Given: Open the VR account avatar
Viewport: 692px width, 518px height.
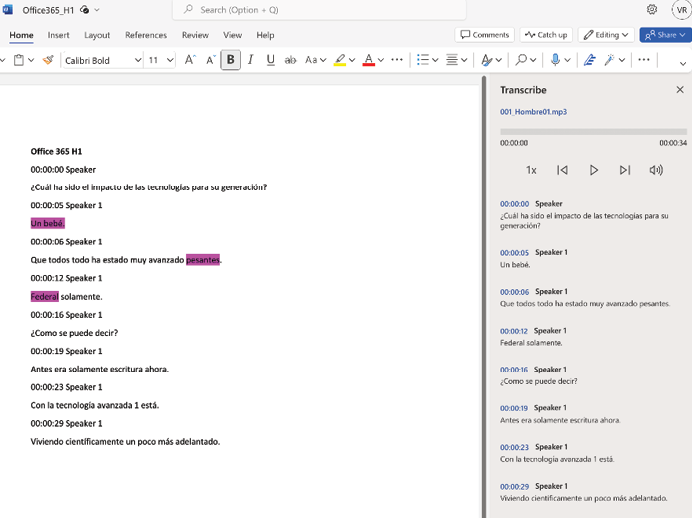Looking at the screenshot, I should 681,10.
